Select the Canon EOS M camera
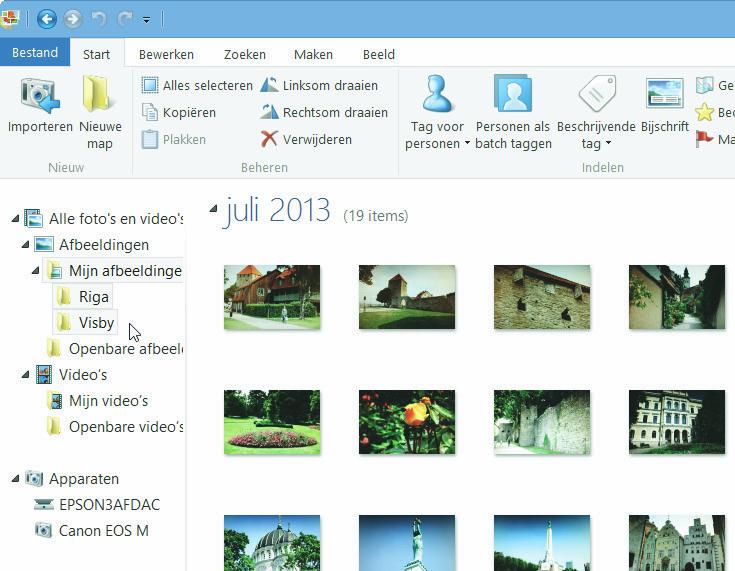Image resolution: width=735 pixels, height=571 pixels. click(92, 531)
